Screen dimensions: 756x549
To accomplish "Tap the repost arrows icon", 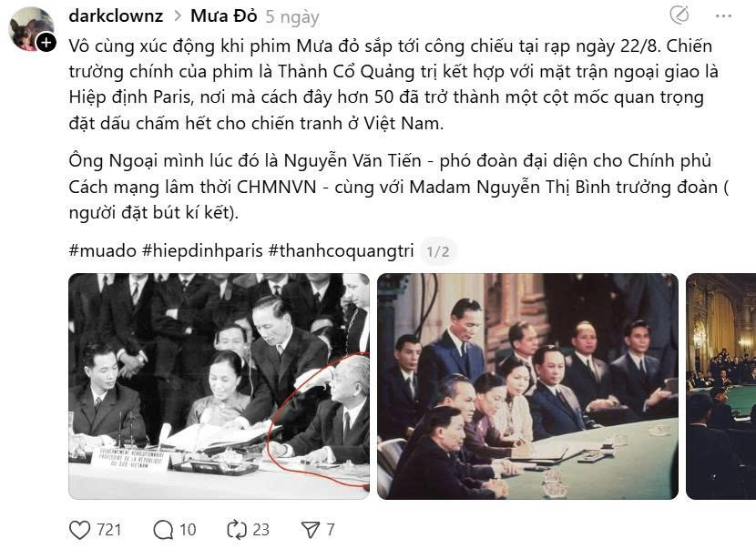I will coord(237,530).
